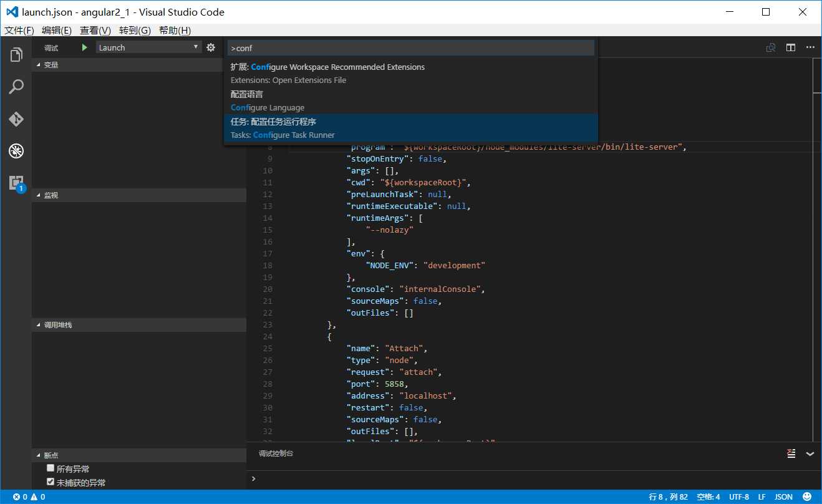This screenshot has height=504, width=822.
Task: Open the Extensions view with badge
Action: click(x=16, y=183)
